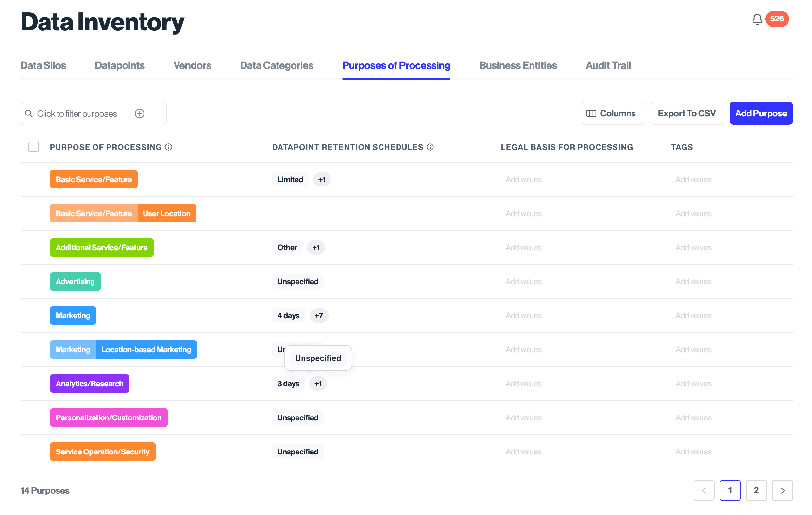Click the Add Purpose button
Screen dimensions: 812x515
(761, 114)
